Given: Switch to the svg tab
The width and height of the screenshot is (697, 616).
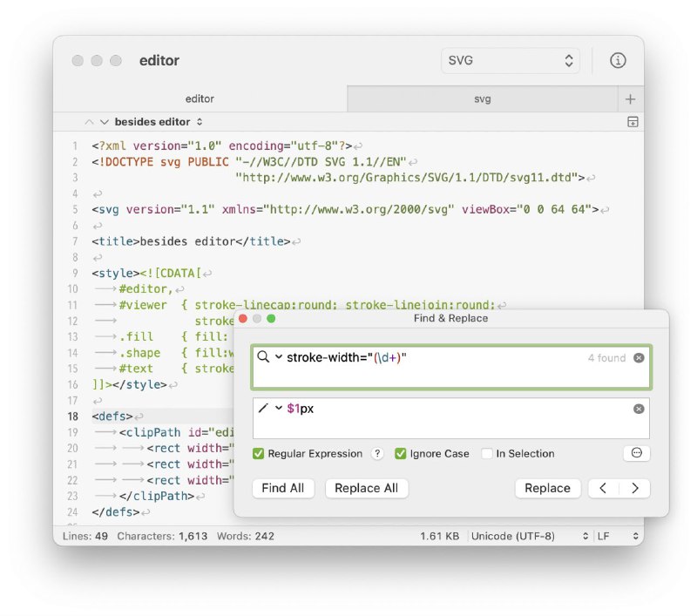Looking at the screenshot, I should pyautogui.click(x=483, y=98).
